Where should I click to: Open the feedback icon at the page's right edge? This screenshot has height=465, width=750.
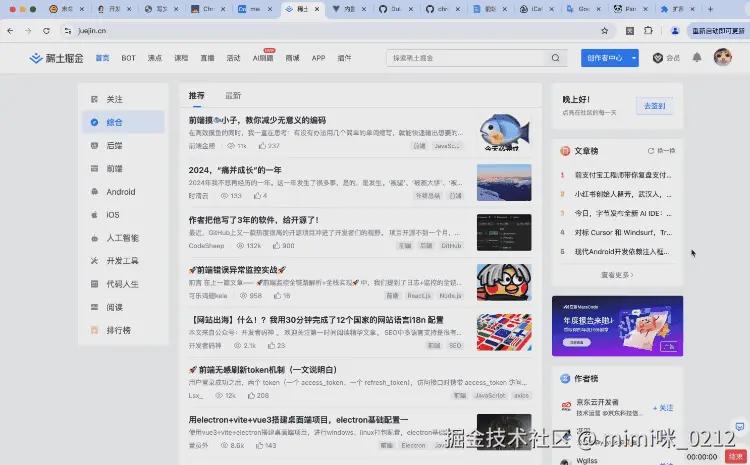point(739,426)
